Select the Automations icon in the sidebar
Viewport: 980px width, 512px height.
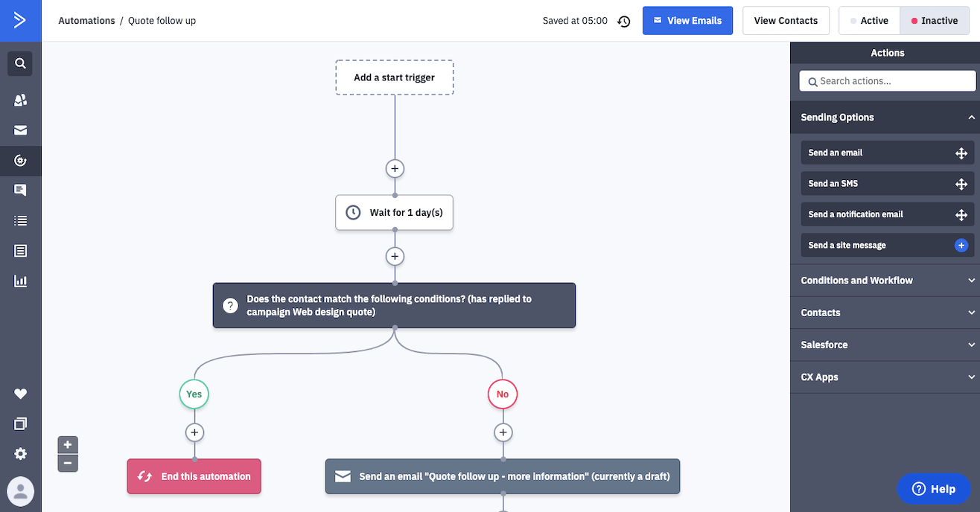click(x=20, y=160)
